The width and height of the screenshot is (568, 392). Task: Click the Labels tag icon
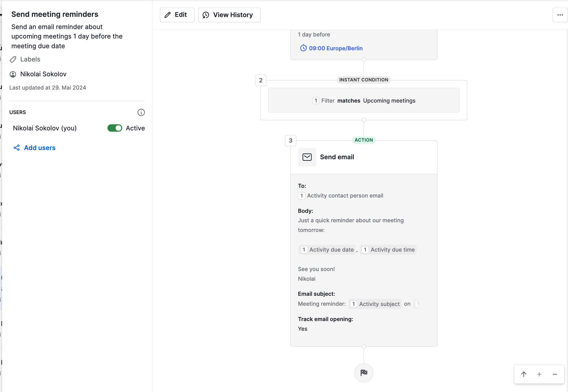click(13, 59)
